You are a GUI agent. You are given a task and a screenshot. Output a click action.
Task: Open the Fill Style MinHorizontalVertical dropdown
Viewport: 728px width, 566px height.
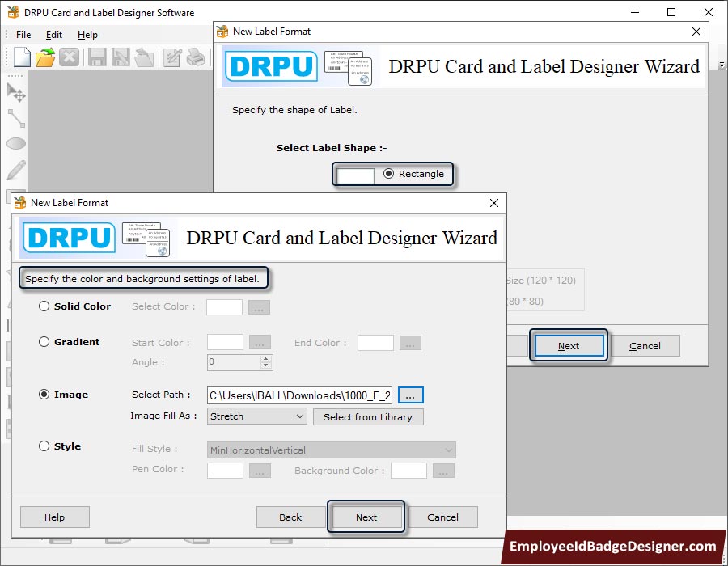tap(332, 450)
